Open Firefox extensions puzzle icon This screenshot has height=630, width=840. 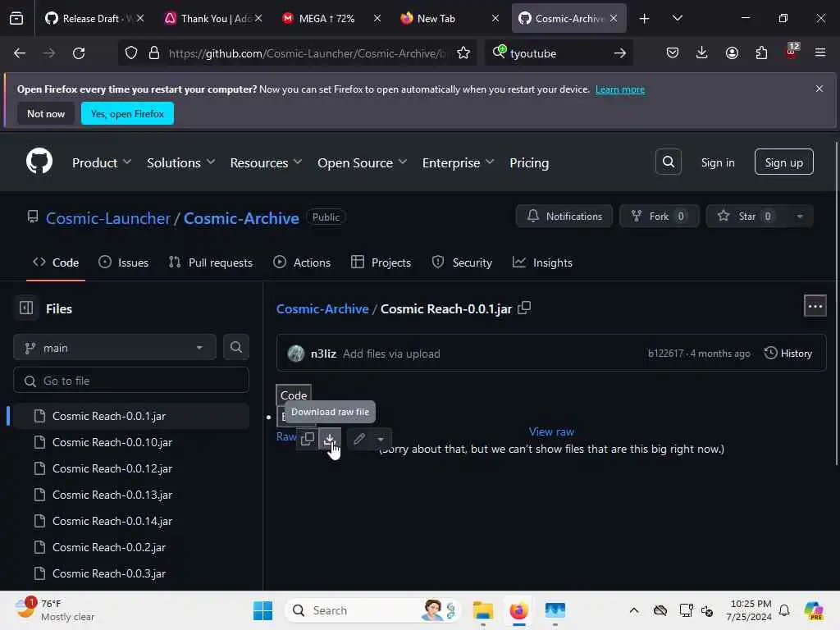click(x=761, y=53)
